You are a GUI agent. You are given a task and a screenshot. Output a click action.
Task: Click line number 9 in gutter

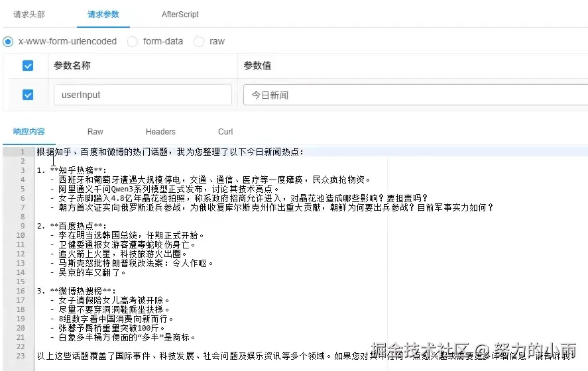(23, 226)
